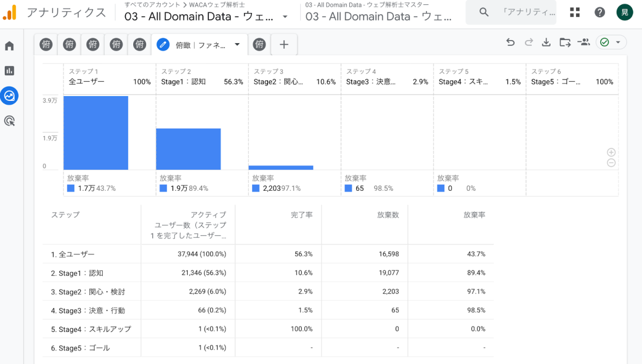This screenshot has width=642, height=364.
Task: Redo the last change
Action: click(x=529, y=42)
